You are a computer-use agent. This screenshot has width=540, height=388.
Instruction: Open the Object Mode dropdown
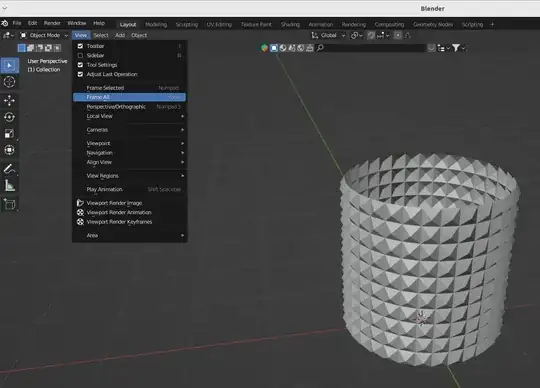click(x=44, y=35)
